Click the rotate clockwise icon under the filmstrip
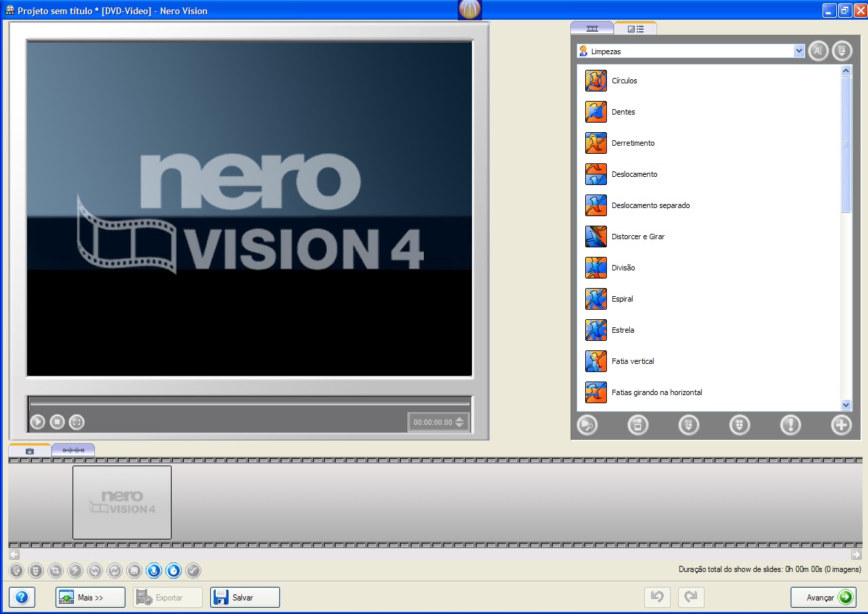Image resolution: width=868 pixels, height=614 pixels. point(115,571)
